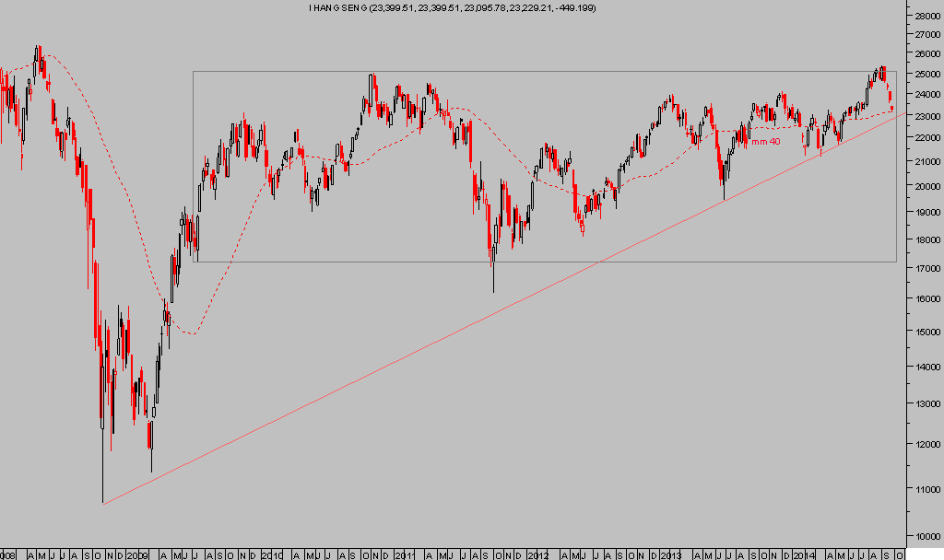
Task: Click the top-left corner of the range rectangle
Action: tap(193, 72)
